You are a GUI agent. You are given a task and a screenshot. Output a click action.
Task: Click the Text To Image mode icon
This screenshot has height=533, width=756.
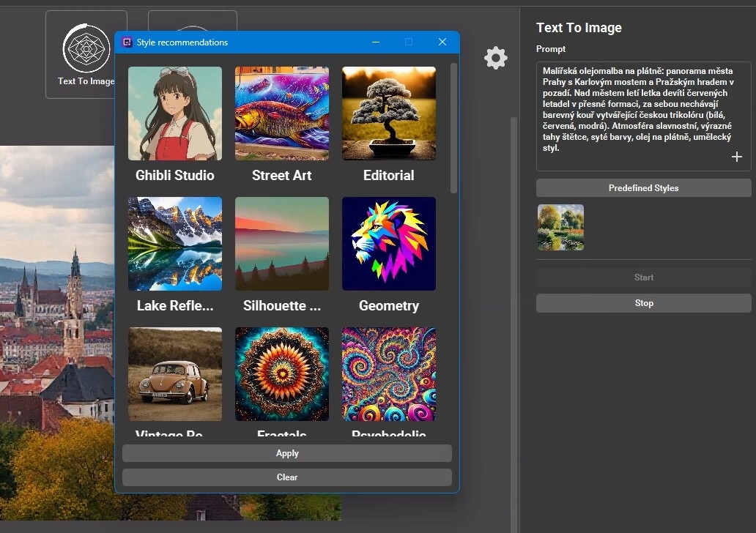point(86,49)
